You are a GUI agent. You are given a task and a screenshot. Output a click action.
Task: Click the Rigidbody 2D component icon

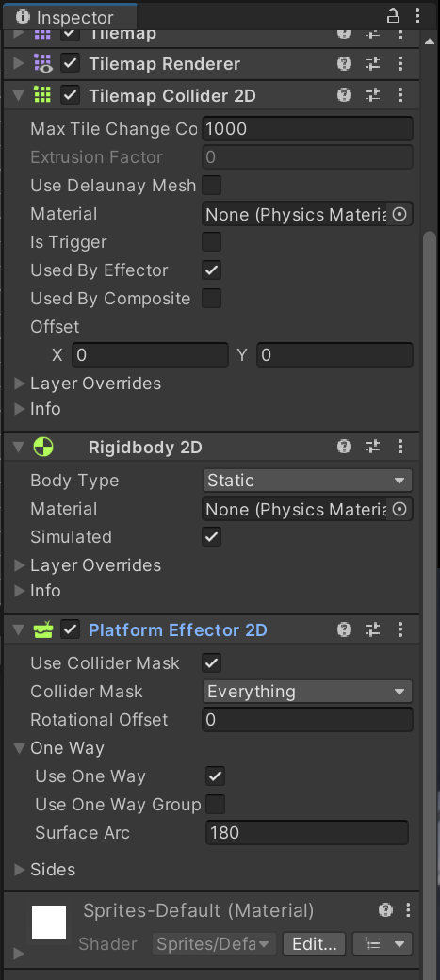43,447
